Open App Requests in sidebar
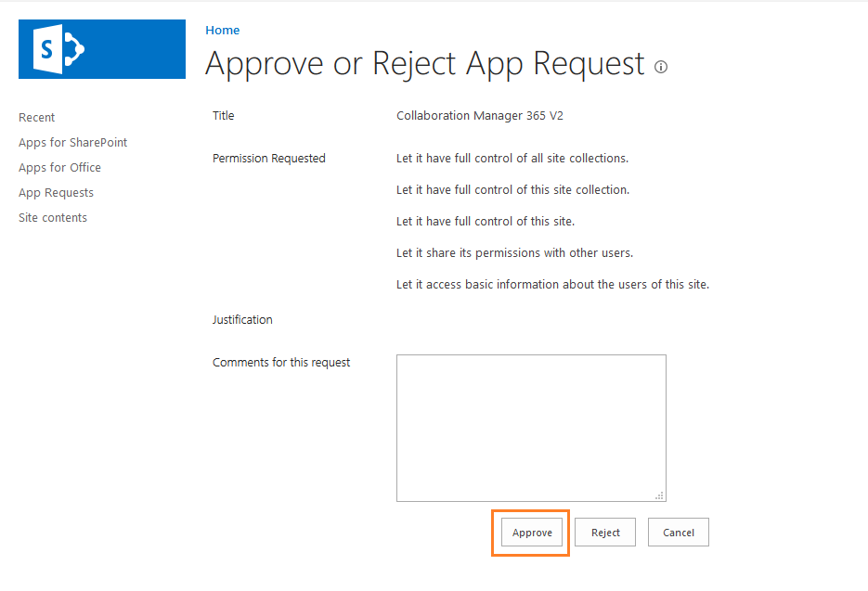 pos(56,193)
